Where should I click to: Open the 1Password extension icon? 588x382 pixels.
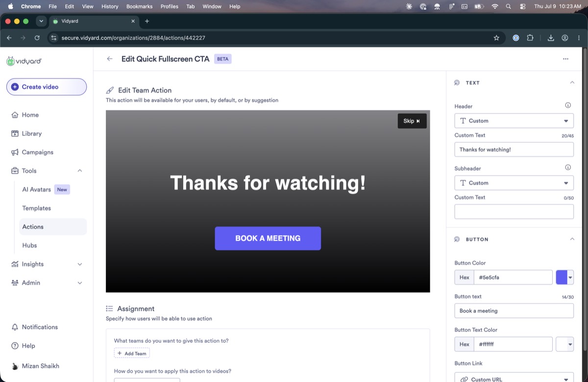click(515, 38)
